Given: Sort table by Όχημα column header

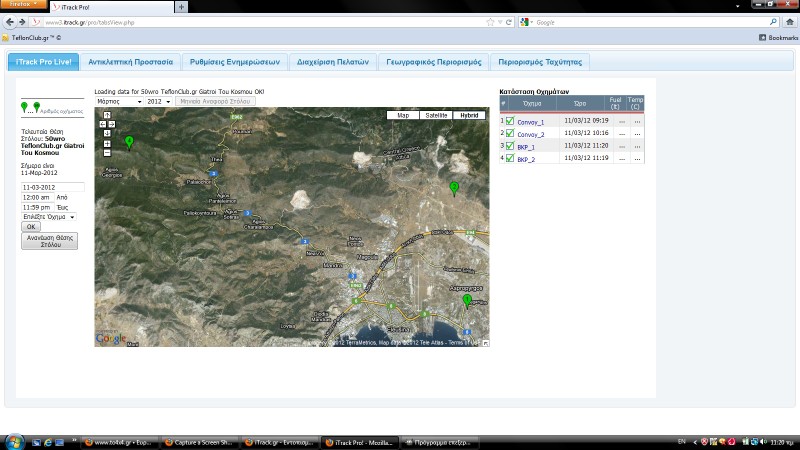Looking at the screenshot, I should pyautogui.click(x=532, y=104).
